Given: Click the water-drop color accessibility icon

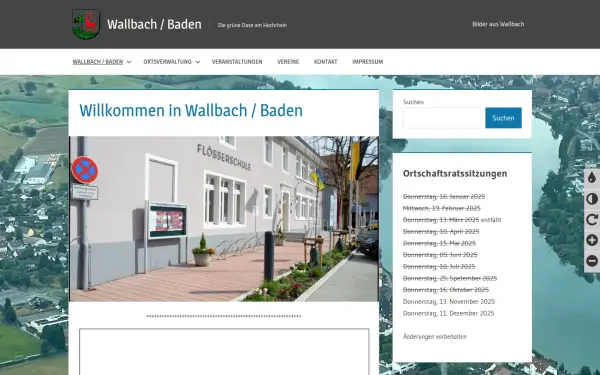Looking at the screenshot, I should tap(592, 178).
